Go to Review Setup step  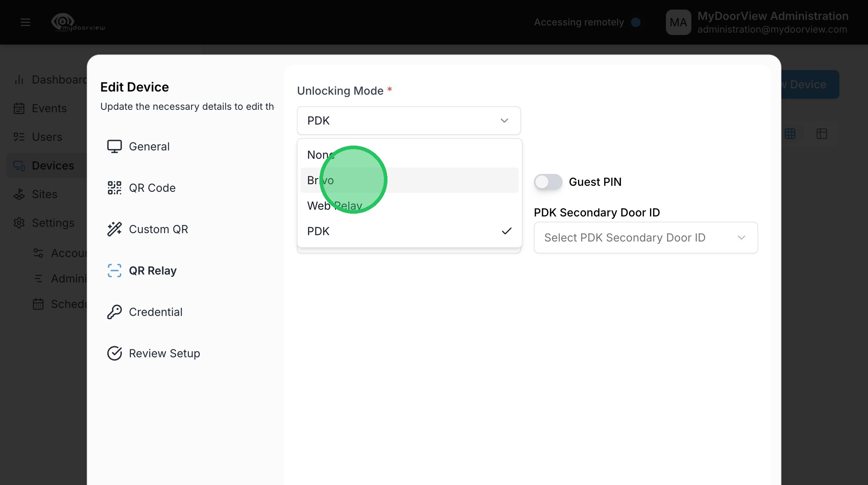pyautogui.click(x=164, y=353)
